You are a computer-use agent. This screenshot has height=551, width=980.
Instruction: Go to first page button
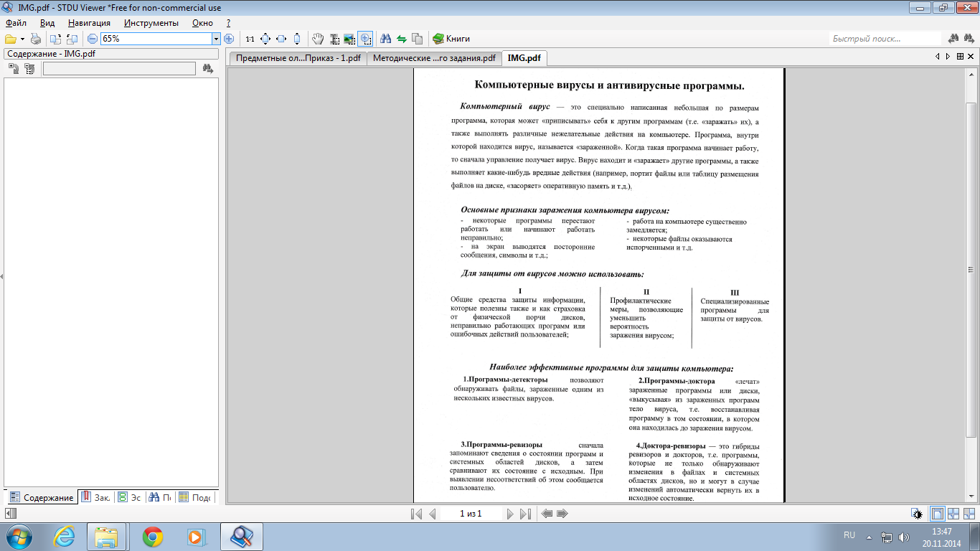point(416,514)
